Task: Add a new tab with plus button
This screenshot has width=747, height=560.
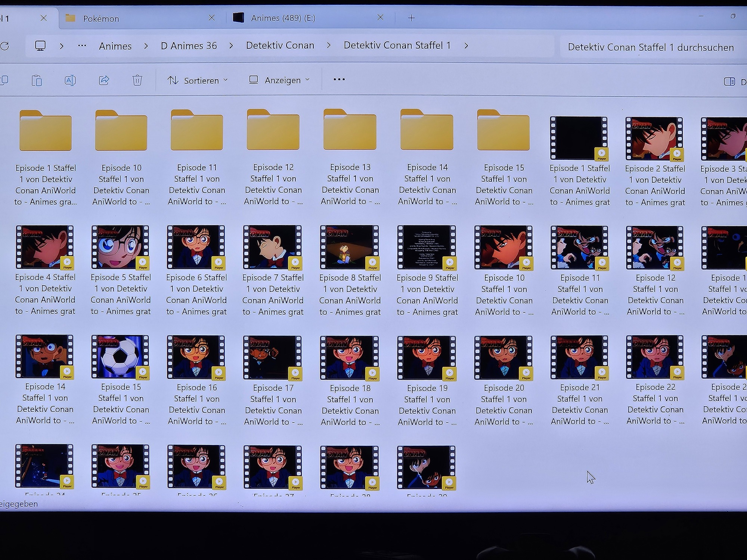Action: [411, 18]
